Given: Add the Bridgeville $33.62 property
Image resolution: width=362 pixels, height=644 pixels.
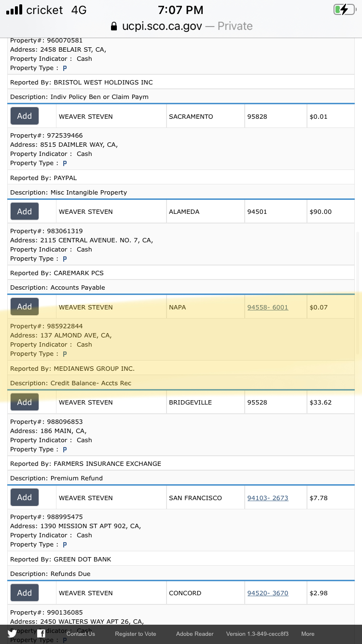Looking at the screenshot, I should pos(25,402).
